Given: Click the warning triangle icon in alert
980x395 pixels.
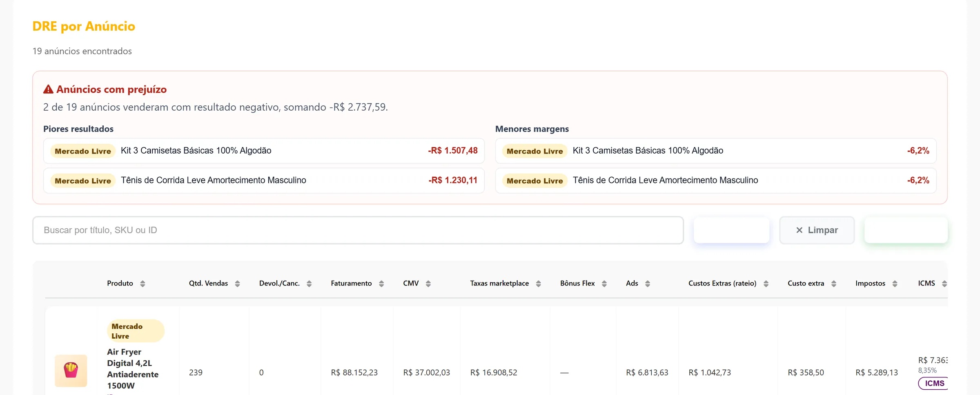Looking at the screenshot, I should click(48, 89).
